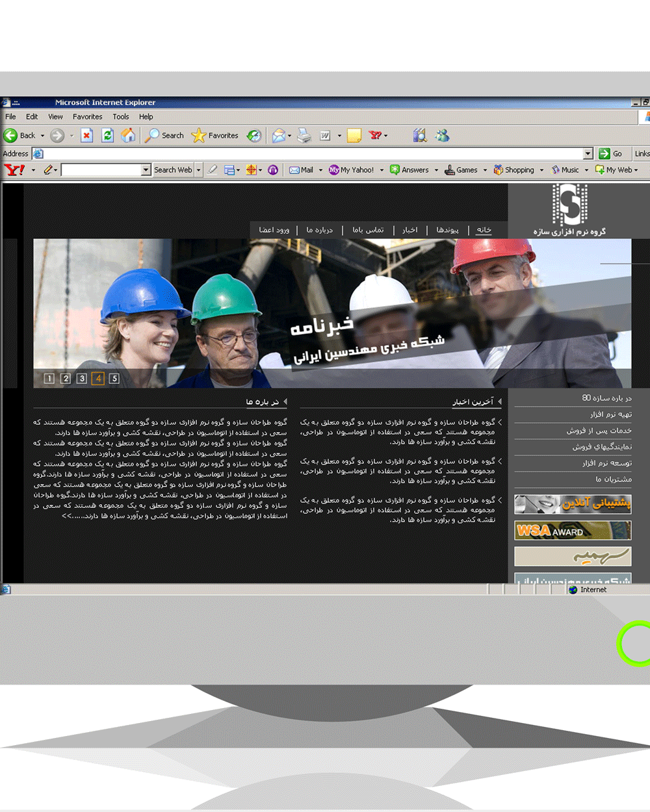
Task: Open History with the clock icon
Action: pyautogui.click(x=254, y=135)
